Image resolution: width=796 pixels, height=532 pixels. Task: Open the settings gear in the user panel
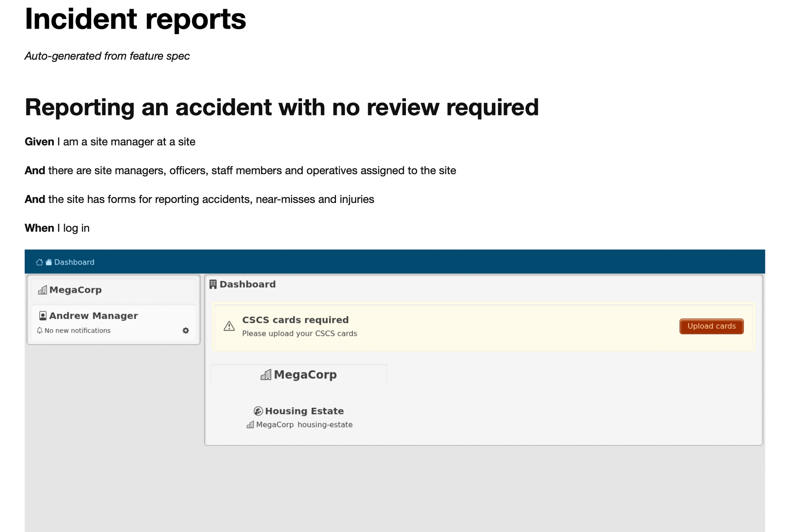(185, 330)
